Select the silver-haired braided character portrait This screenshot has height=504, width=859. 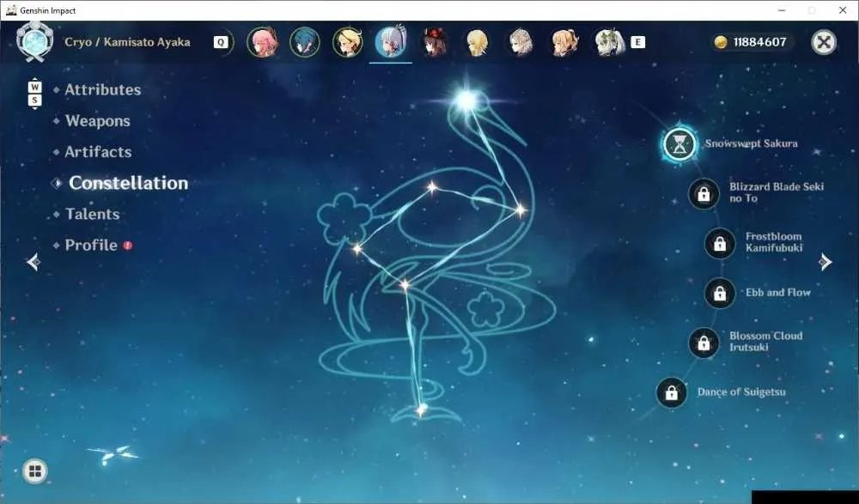521,42
